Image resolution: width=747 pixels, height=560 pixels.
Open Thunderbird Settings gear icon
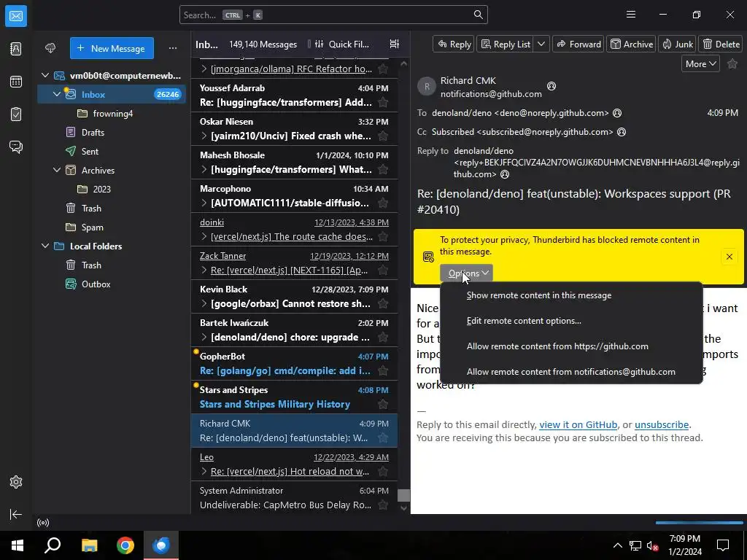pyautogui.click(x=16, y=482)
